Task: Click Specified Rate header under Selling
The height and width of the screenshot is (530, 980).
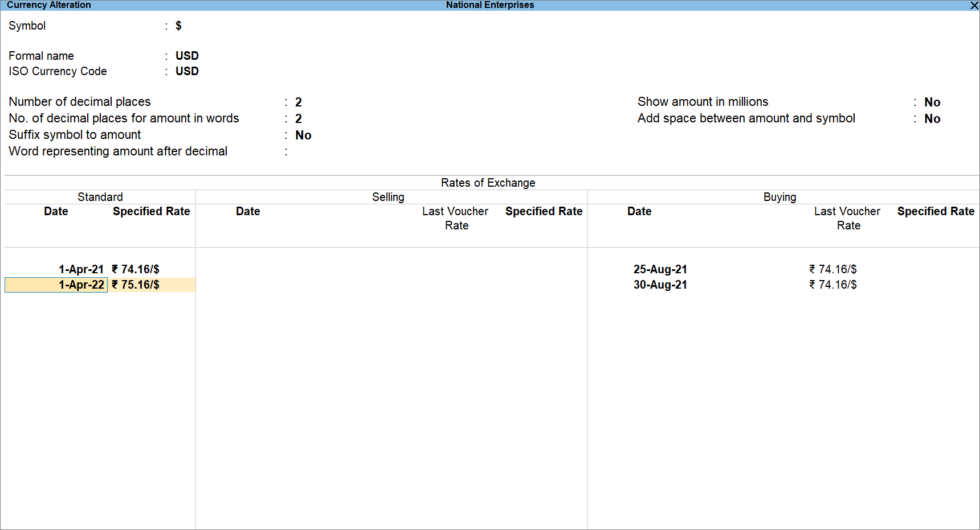Action: 544,211
